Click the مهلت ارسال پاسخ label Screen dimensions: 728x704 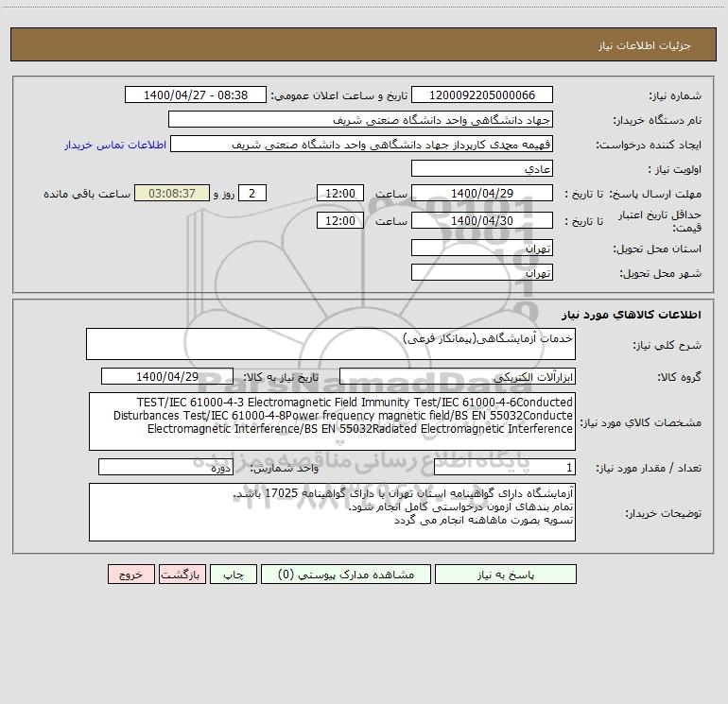coord(655,194)
